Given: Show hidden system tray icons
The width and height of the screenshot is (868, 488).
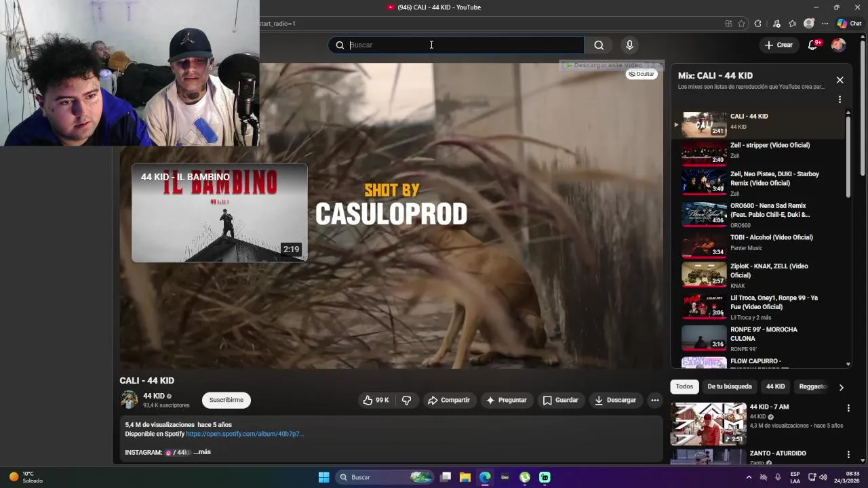Looking at the screenshot, I should 749,477.
